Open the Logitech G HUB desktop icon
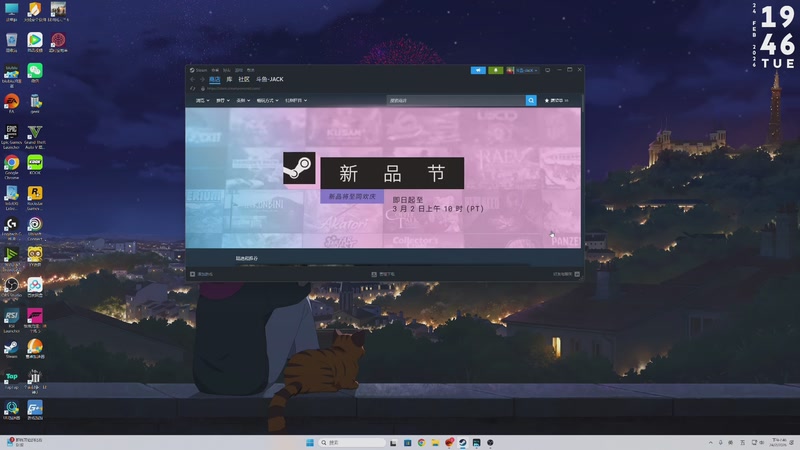This screenshot has width=800, height=450. pos(12,229)
